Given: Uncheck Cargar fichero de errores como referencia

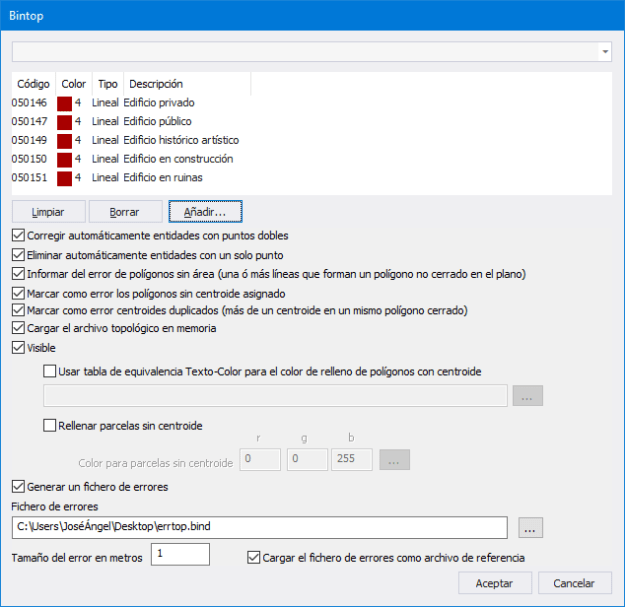Looking at the screenshot, I should point(253,557).
